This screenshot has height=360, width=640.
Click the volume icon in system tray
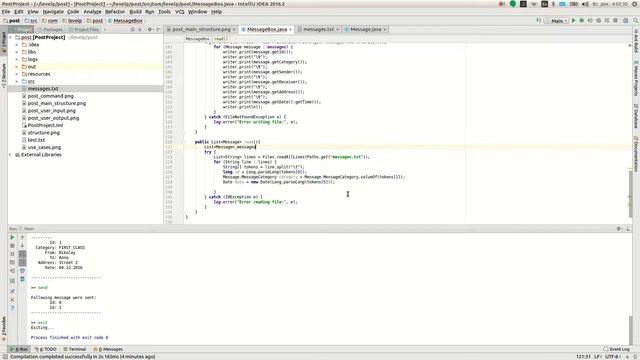(585, 4)
